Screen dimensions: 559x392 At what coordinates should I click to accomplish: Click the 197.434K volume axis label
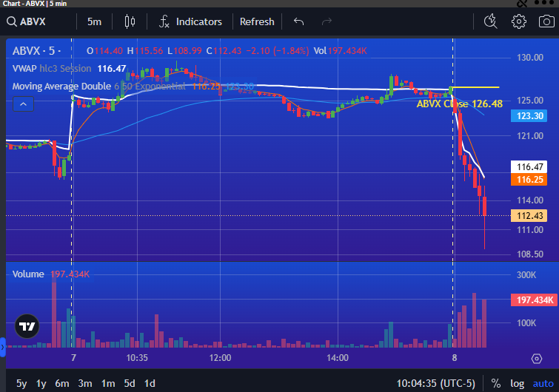coord(534,300)
